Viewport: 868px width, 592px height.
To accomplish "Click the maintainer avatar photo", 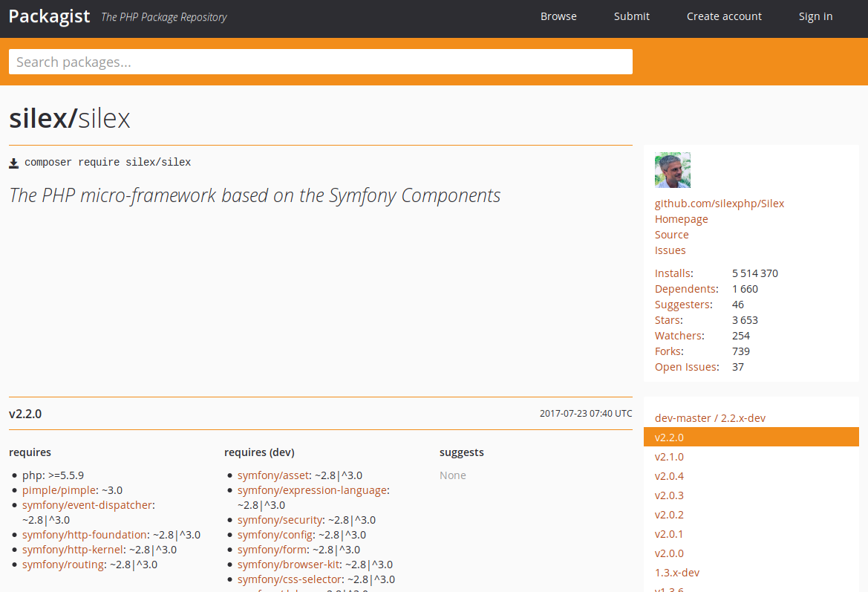I will [x=672, y=169].
